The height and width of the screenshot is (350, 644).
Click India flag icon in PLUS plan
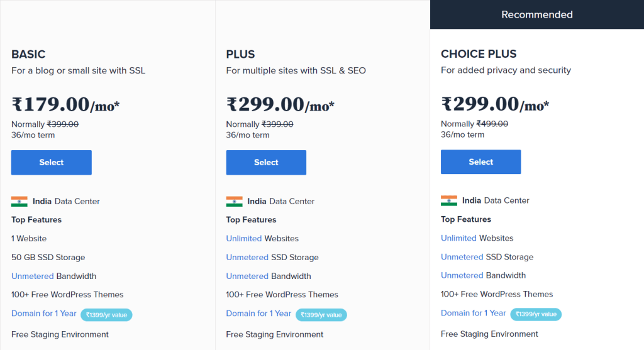point(234,202)
